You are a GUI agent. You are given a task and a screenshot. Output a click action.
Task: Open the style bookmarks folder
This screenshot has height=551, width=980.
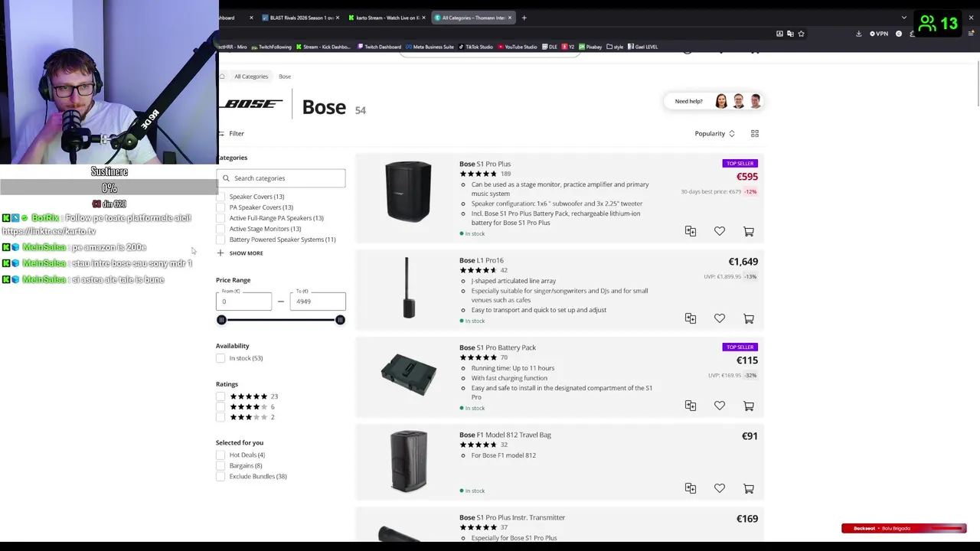click(616, 47)
